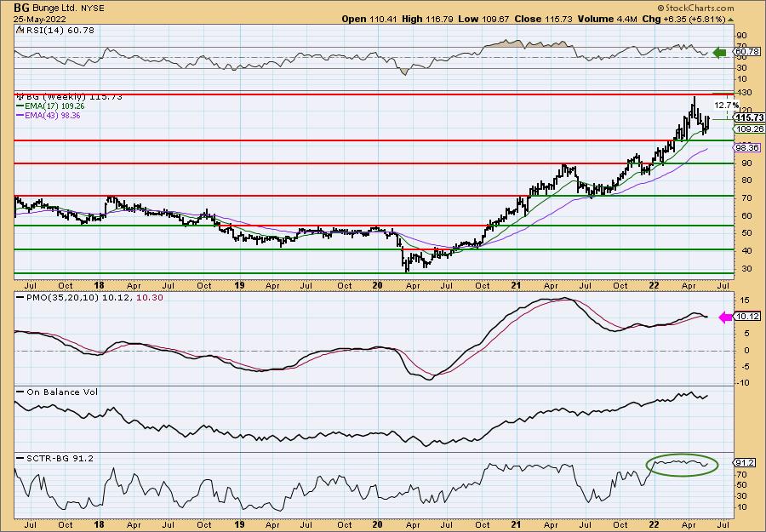Click the small icon before RSI(14) label
The height and width of the screenshot is (532, 766).
[x=19, y=30]
